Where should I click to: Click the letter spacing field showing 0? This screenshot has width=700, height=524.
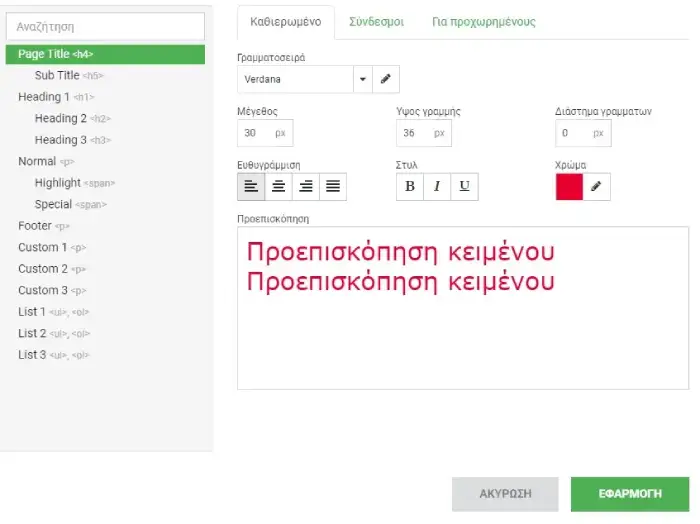pos(583,133)
